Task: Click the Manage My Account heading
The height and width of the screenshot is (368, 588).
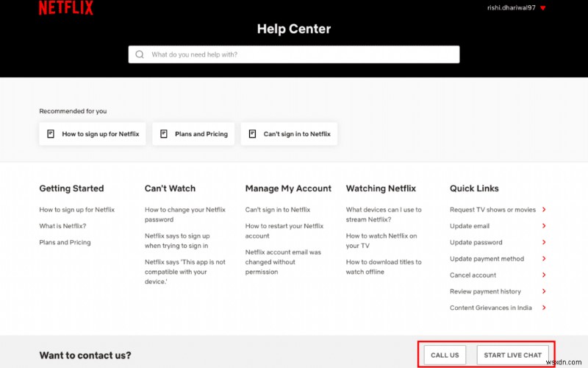Action: [x=288, y=188]
